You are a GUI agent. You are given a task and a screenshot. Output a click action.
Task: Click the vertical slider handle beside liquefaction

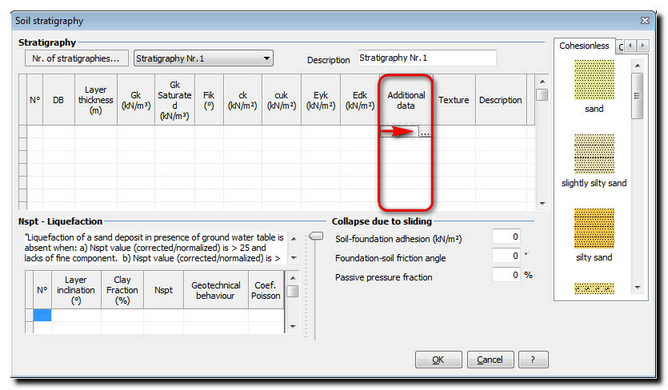pos(316,236)
